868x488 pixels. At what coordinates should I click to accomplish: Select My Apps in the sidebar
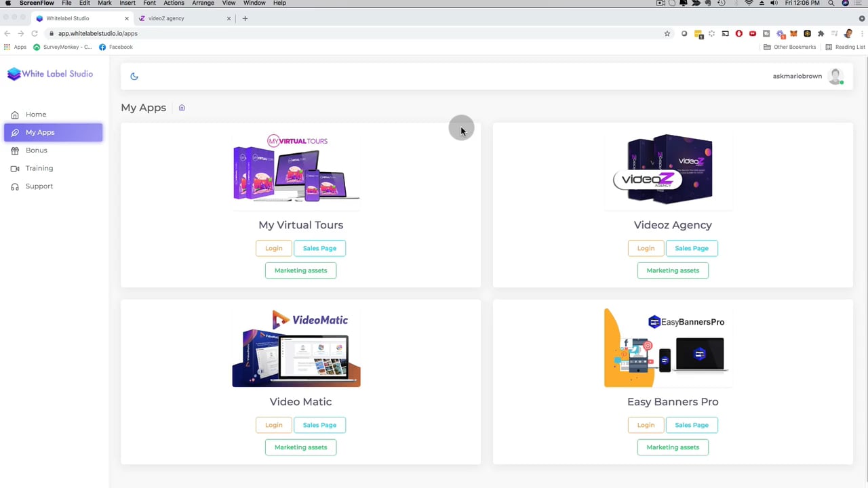coord(53,133)
